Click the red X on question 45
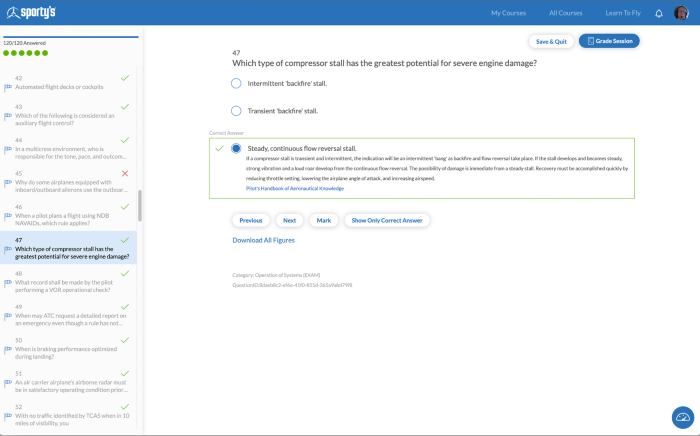700x436 pixels. click(x=125, y=173)
